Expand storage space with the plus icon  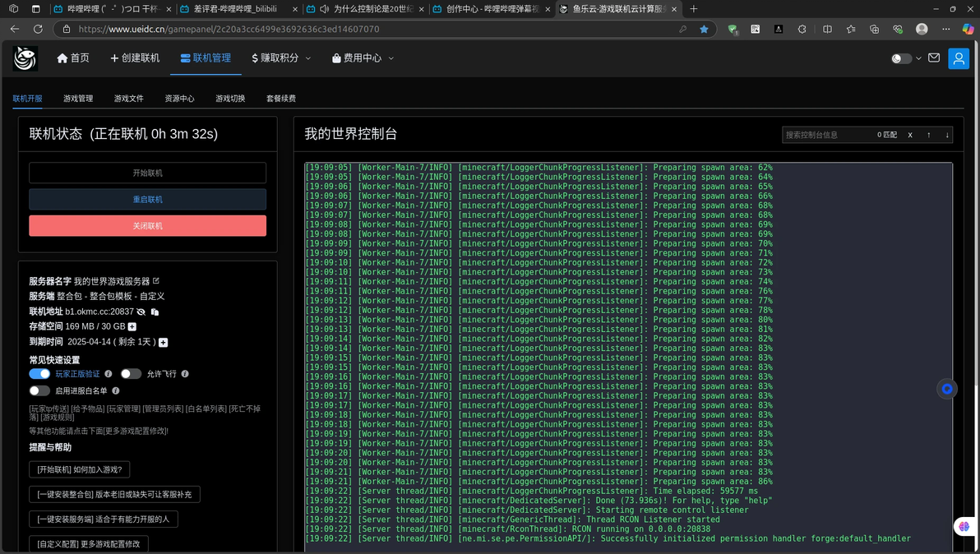click(132, 326)
